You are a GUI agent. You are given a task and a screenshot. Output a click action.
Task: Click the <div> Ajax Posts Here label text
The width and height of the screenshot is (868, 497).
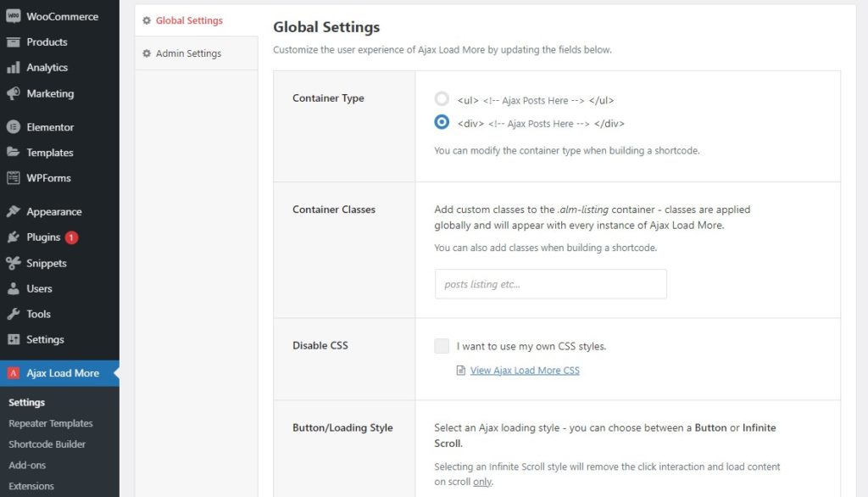(541, 124)
